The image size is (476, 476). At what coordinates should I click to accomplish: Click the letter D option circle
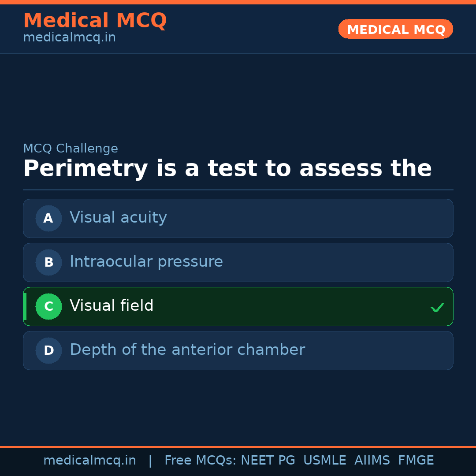(x=48, y=350)
